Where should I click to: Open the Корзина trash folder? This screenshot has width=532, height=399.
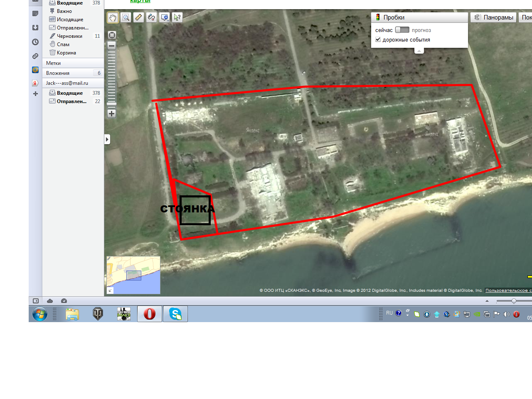tap(66, 53)
